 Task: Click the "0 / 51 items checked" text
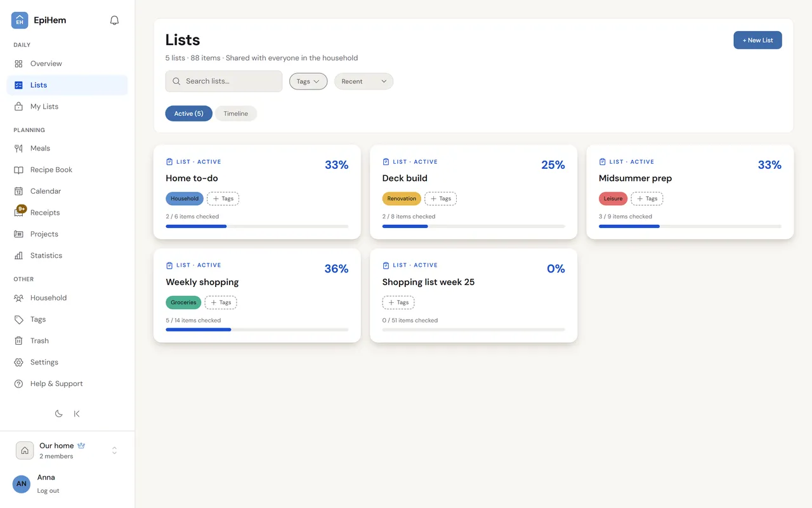point(410,320)
